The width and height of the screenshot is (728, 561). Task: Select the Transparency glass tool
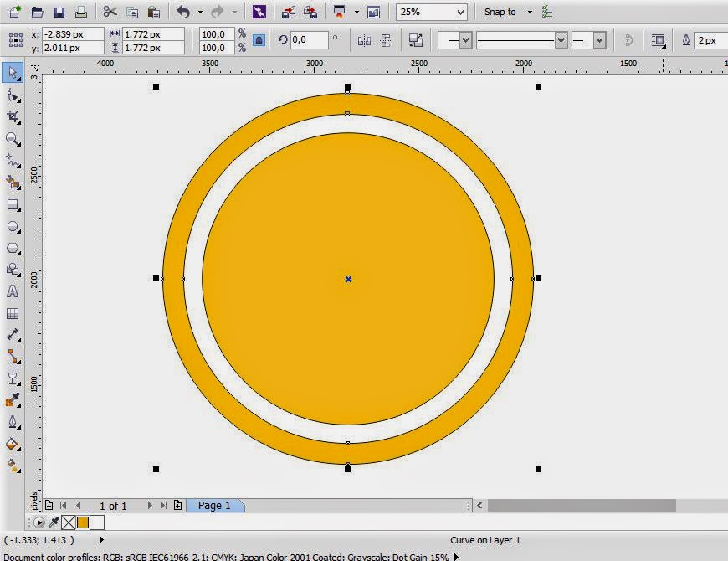click(x=13, y=379)
